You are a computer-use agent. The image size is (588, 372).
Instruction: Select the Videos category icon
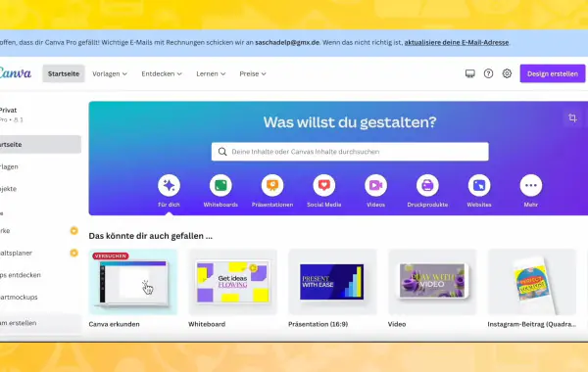375,185
